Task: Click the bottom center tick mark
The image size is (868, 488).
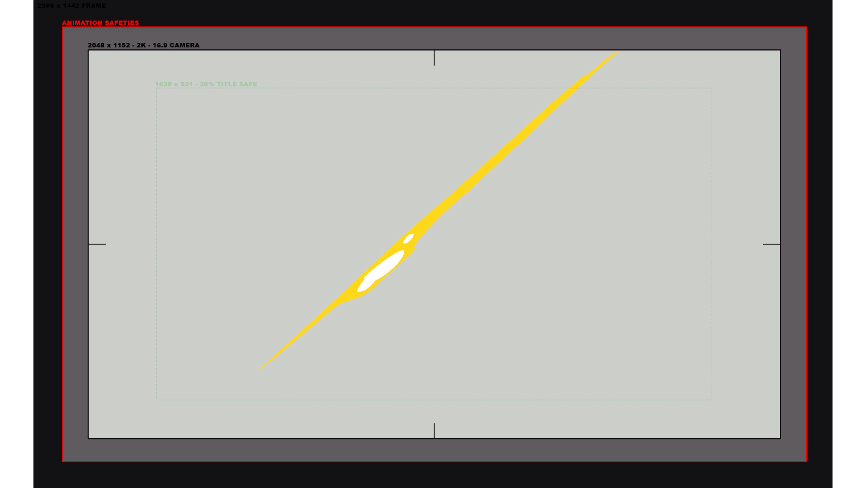Action: (434, 430)
